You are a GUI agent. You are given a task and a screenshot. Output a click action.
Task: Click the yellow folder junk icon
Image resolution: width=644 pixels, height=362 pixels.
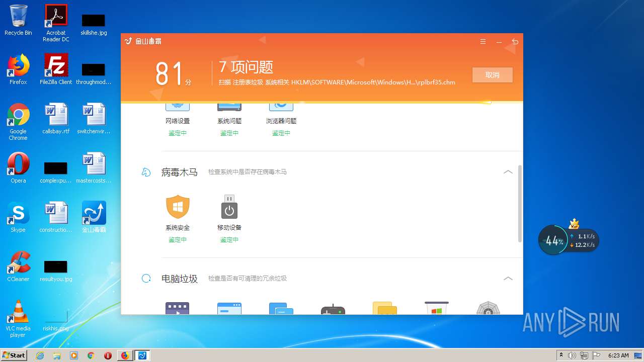tap(385, 308)
